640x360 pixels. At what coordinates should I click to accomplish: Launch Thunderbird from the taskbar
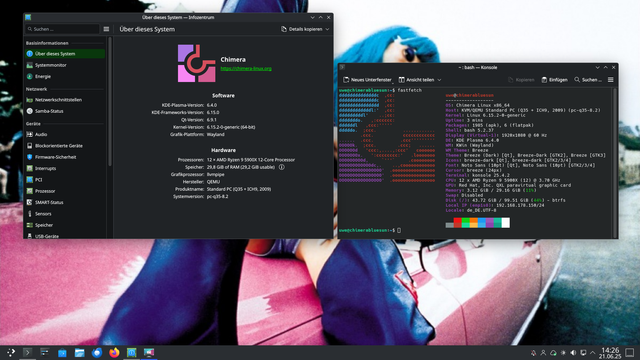97,353
